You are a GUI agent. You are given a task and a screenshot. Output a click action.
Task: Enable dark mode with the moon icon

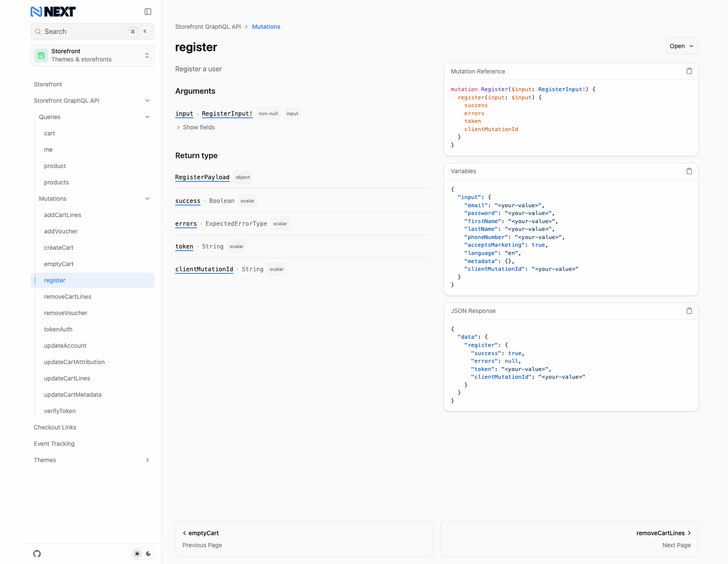(149, 554)
